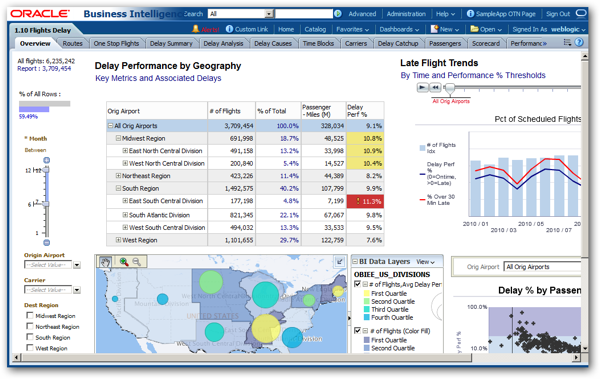600x379 pixels.
Task: Collapse the Midwest Region row
Action: point(118,138)
